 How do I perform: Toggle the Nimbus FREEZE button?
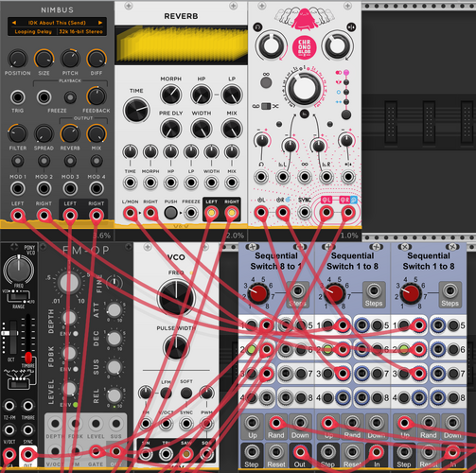click(x=70, y=97)
